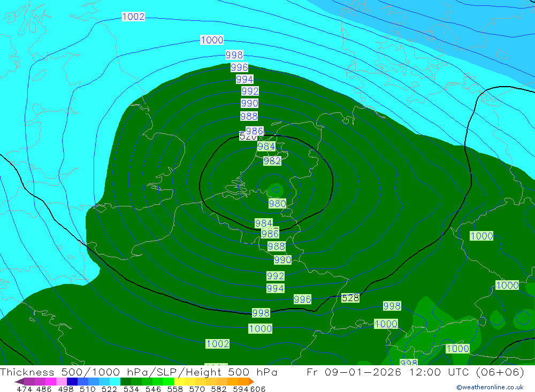Screen dimensions: 535x392
Task: Click the cyan legend swatch above 522
Action: (x=115, y=381)
